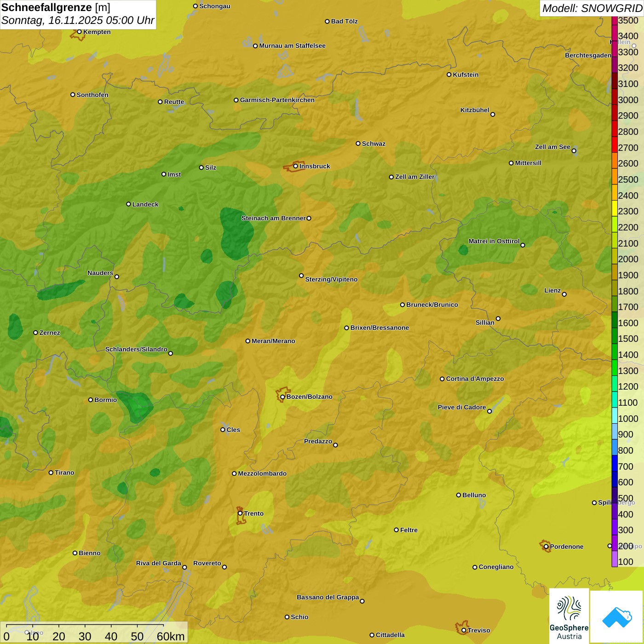Click the Zell am Ziller label
The height and width of the screenshot is (644, 644).
click(415, 177)
